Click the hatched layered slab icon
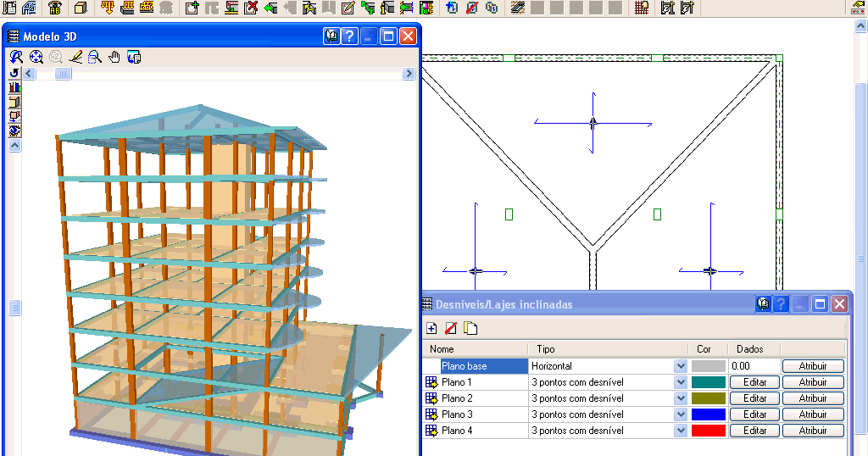The height and width of the screenshot is (456, 868). pyautogui.click(x=518, y=7)
